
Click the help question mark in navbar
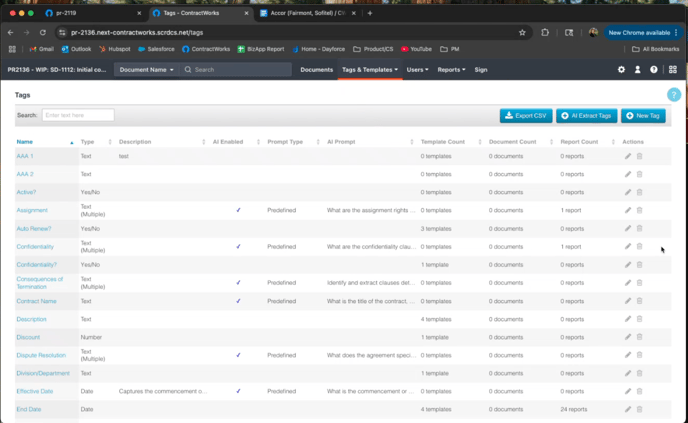654,70
